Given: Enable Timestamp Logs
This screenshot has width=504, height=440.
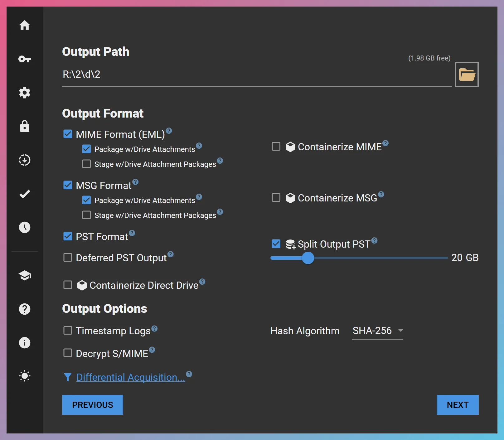Looking at the screenshot, I should point(68,330).
